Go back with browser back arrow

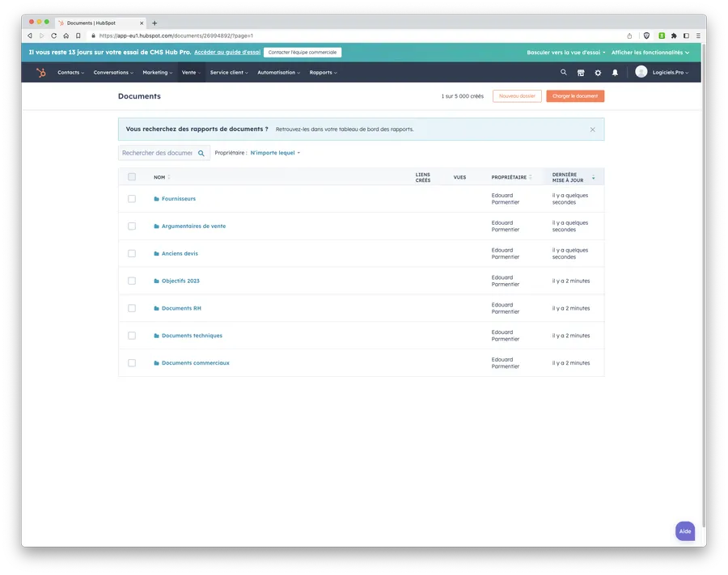[30, 36]
